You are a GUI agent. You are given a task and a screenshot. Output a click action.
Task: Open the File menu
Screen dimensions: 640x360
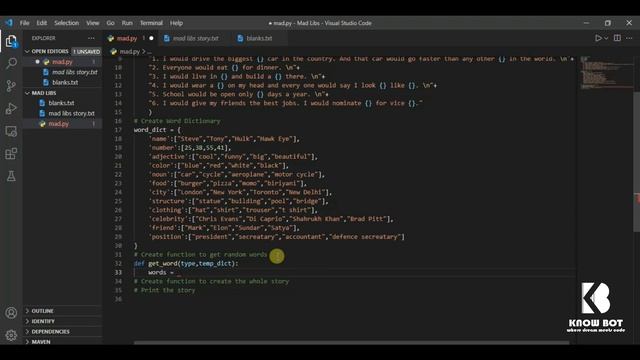(24, 23)
